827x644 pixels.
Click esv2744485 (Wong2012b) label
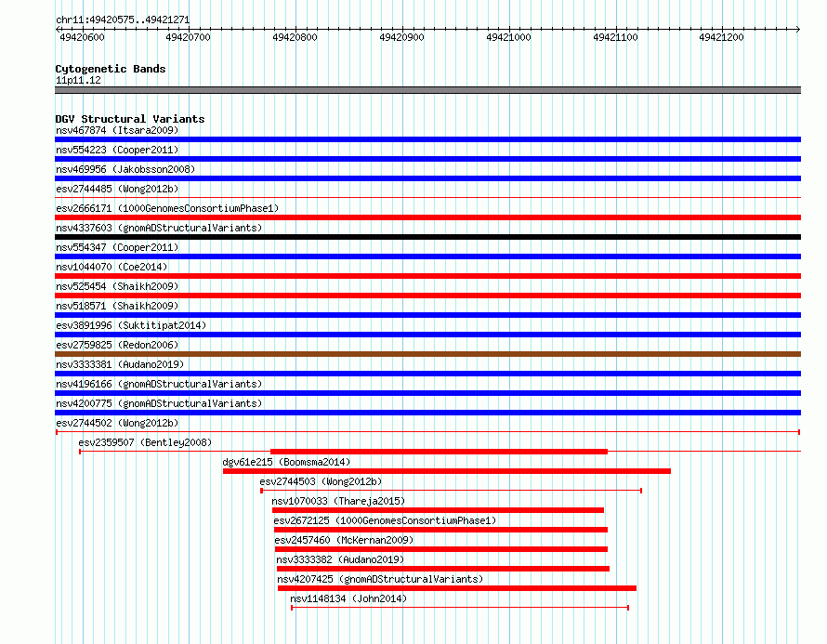[x=117, y=189]
